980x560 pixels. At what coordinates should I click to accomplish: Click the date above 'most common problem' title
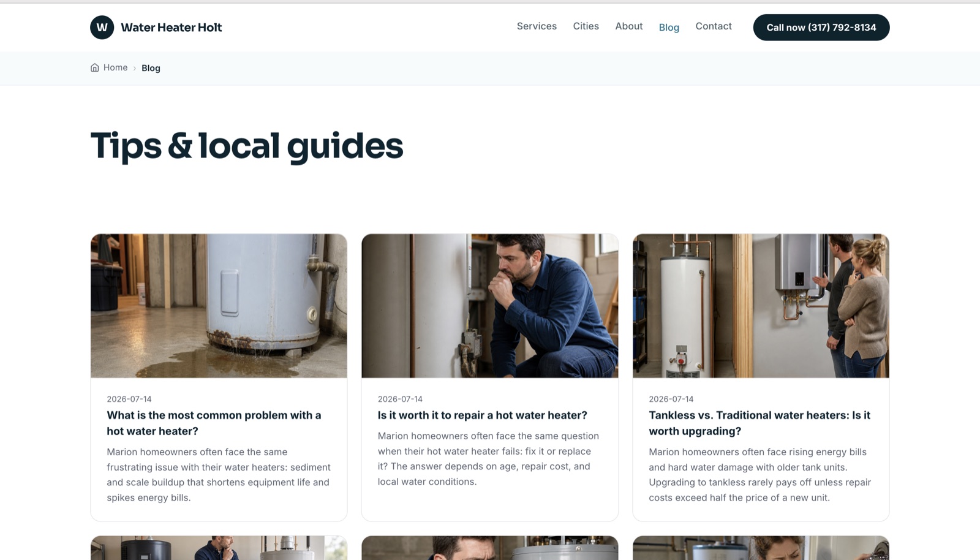click(x=129, y=399)
